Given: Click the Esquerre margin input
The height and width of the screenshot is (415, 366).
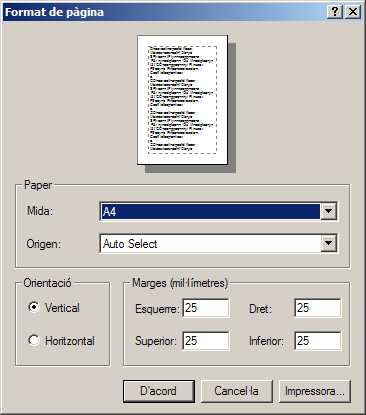Looking at the screenshot, I should pos(206,308).
